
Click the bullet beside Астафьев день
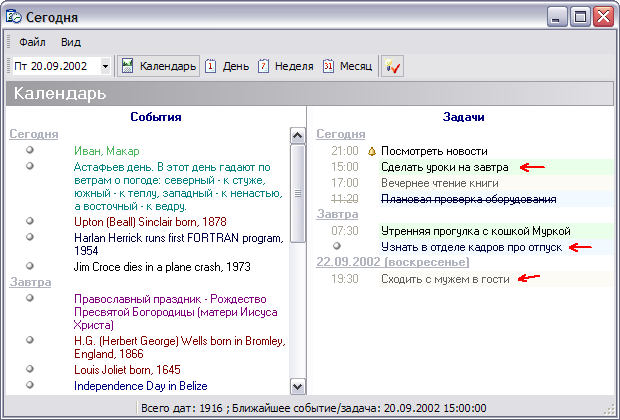(x=30, y=166)
